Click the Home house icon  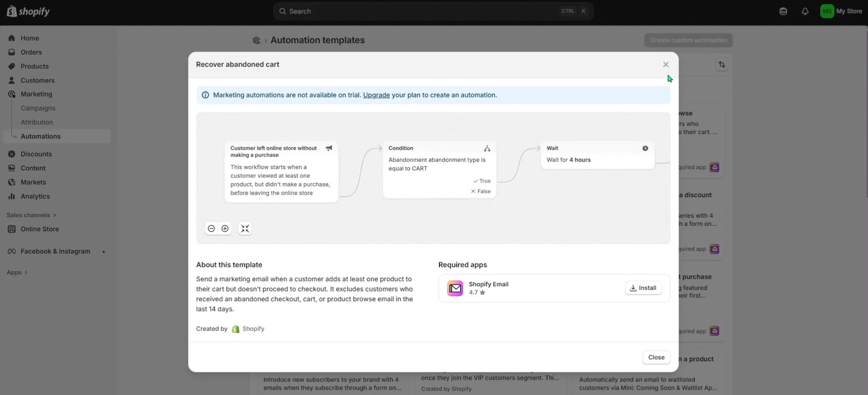(11, 38)
